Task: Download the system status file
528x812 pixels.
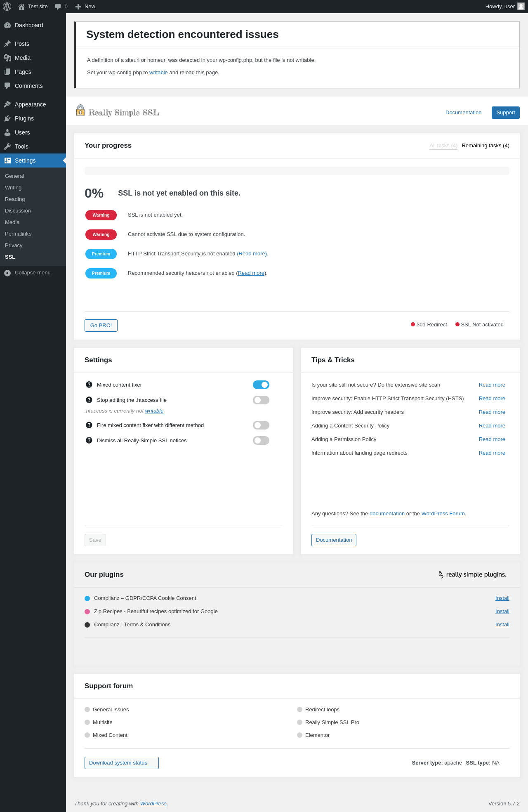Action: pyautogui.click(x=121, y=763)
